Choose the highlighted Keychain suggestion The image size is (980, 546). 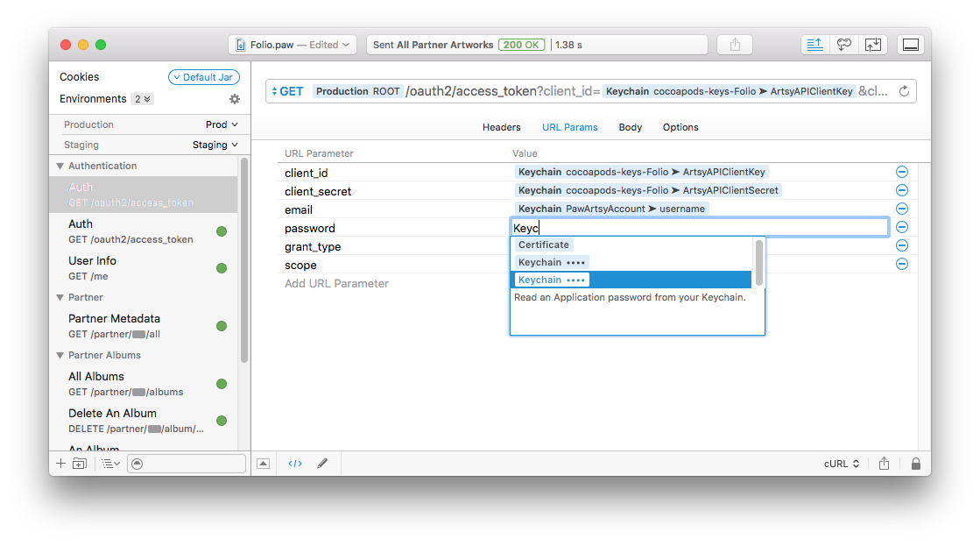(632, 280)
